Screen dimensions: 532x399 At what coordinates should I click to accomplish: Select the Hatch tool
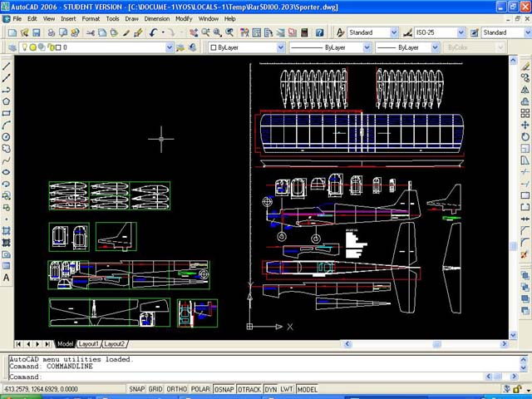tap(6, 230)
